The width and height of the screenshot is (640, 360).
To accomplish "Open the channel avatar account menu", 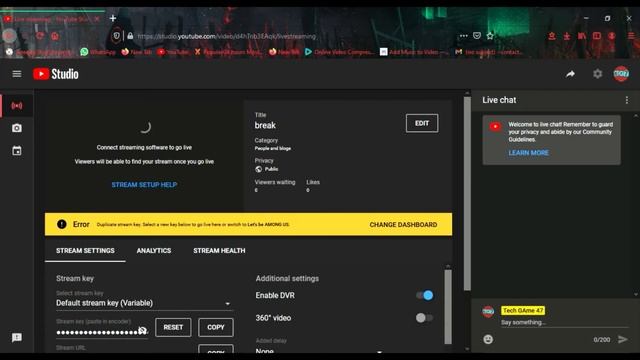I will tap(621, 74).
